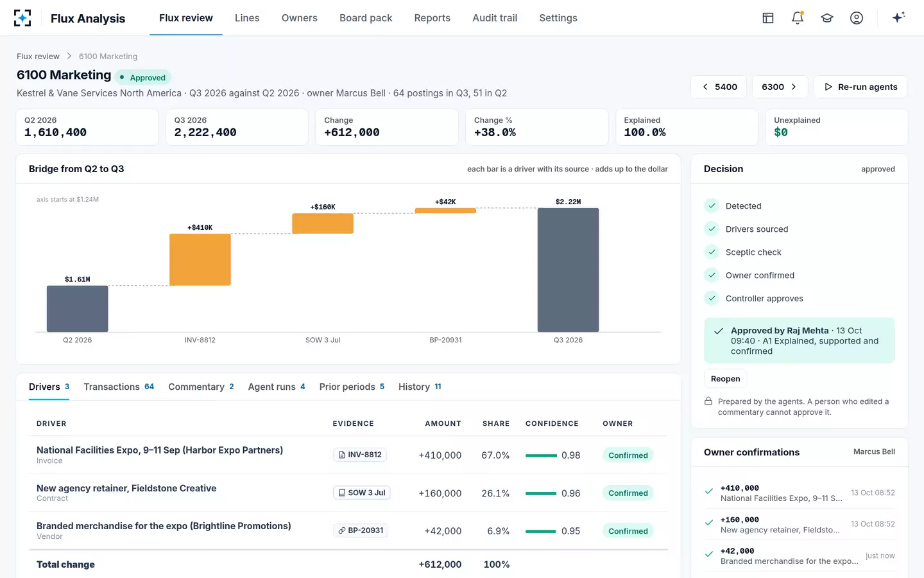Select driver 'New agency retainer, Fieldstone Creative'
This screenshot has width=924, height=578.
(126, 488)
